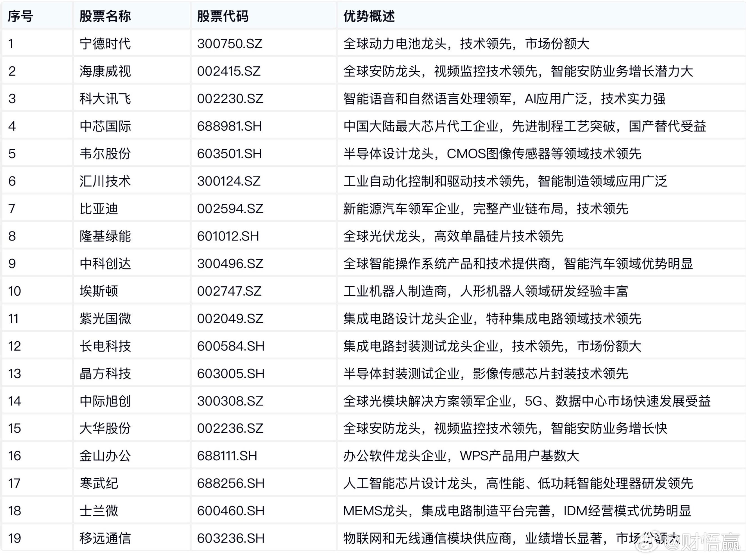Select the stock name 紫光国微
This screenshot has height=560, width=746.
[105, 318]
